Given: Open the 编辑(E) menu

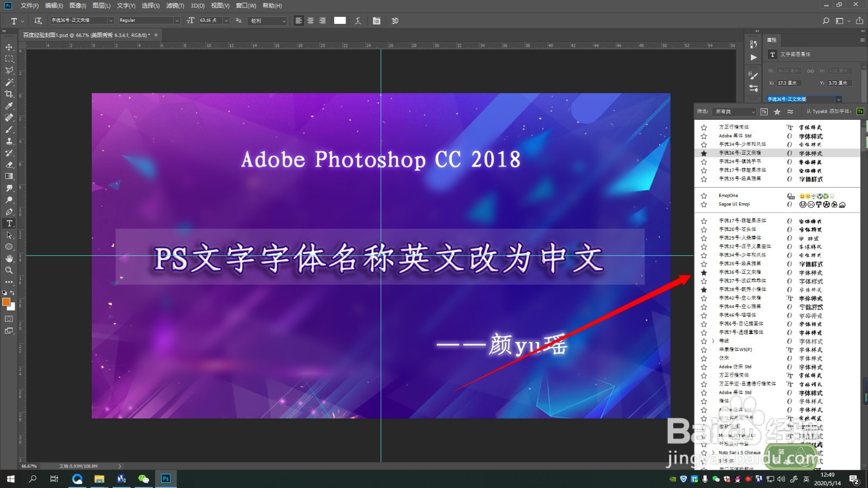Looking at the screenshot, I should pyautogui.click(x=54, y=5).
